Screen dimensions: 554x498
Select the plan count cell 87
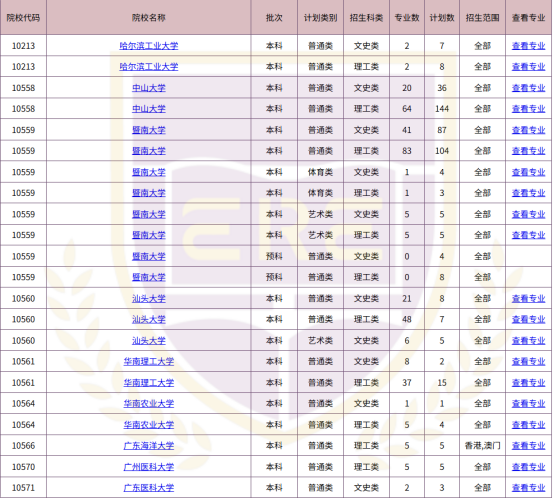[442, 130]
